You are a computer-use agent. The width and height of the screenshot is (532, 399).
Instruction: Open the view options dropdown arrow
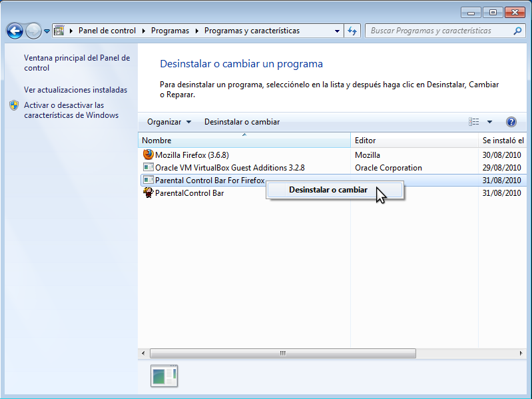click(489, 122)
